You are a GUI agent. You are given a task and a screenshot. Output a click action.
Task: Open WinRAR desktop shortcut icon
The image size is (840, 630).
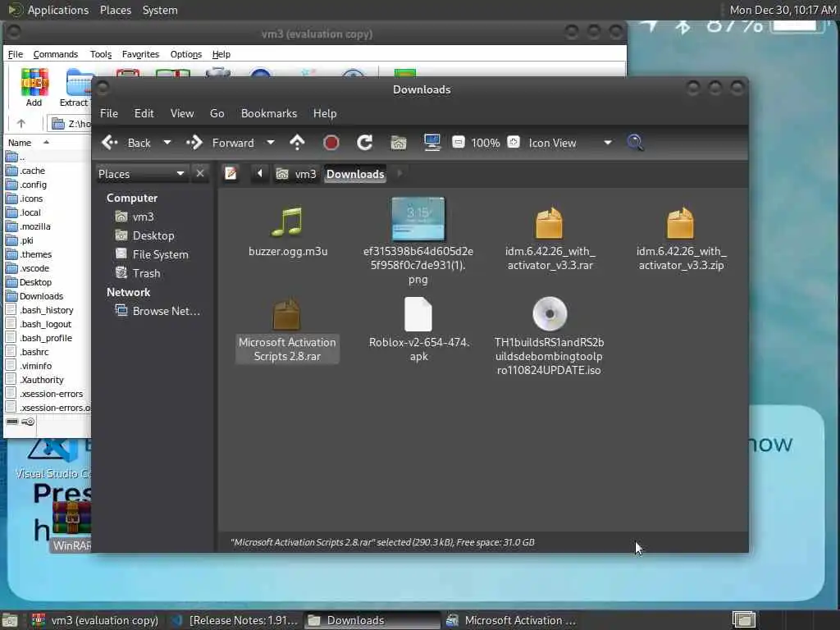click(72, 526)
